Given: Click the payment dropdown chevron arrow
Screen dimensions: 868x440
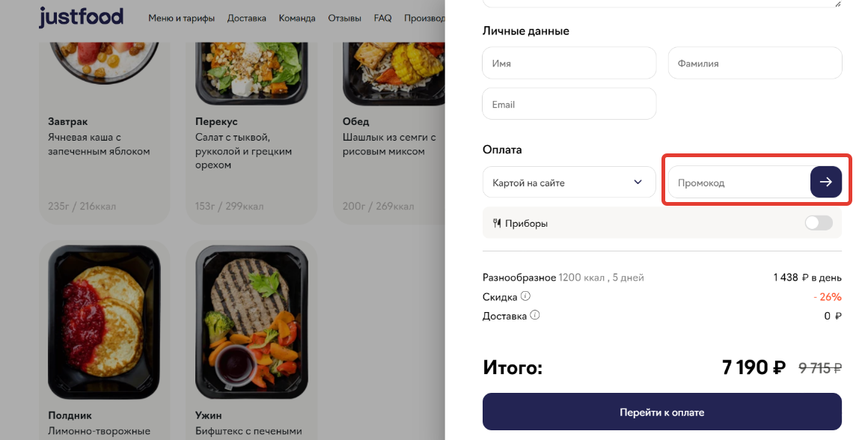Looking at the screenshot, I should [638, 182].
